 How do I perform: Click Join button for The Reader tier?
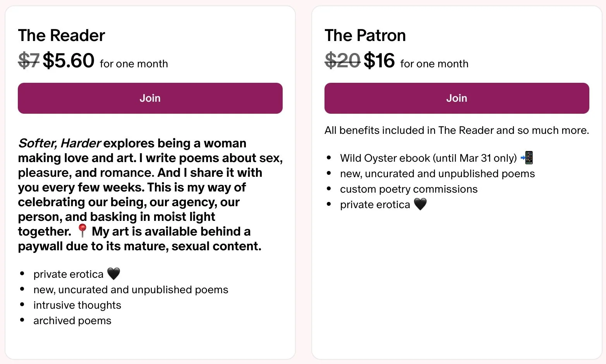[150, 98]
